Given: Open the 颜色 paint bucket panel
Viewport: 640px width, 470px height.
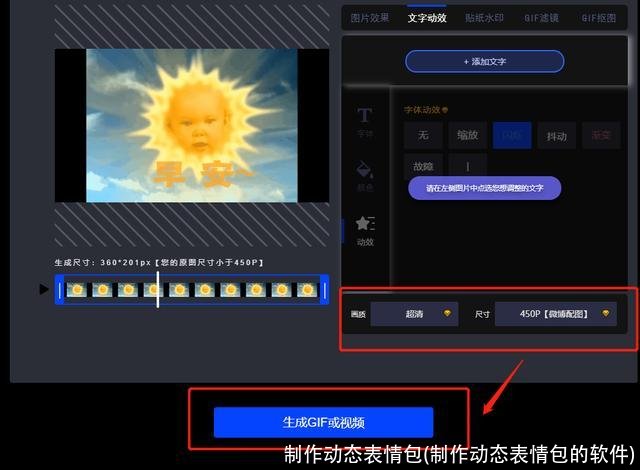Looking at the screenshot, I should point(364,175).
